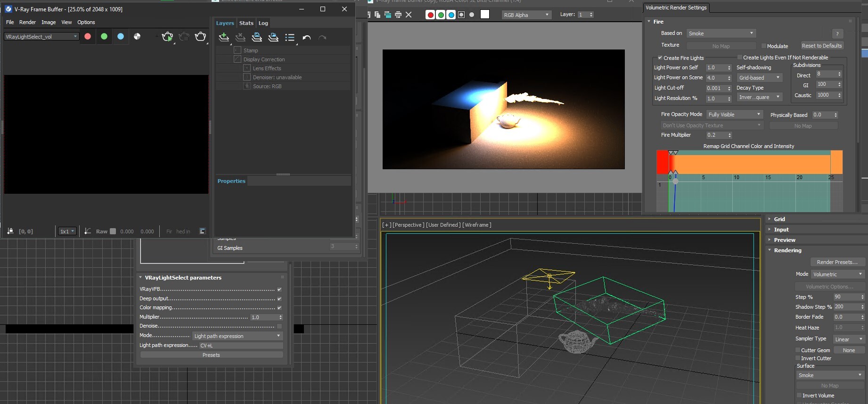Expand the Grid rollout
Screen dimensions: 868x404
[x=779, y=219]
